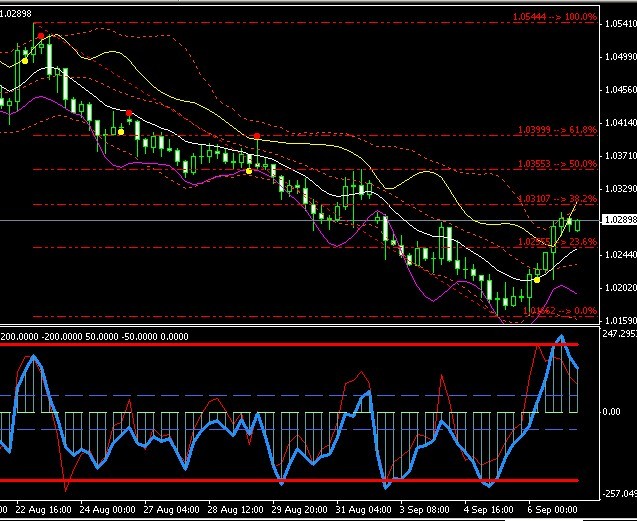637x521 pixels.
Task: Click the 6 Sep 00:00 time label
Action: pos(552,509)
